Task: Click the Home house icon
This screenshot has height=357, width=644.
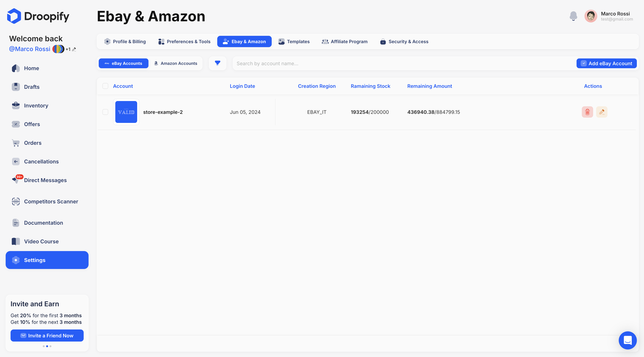Action: tap(16, 68)
